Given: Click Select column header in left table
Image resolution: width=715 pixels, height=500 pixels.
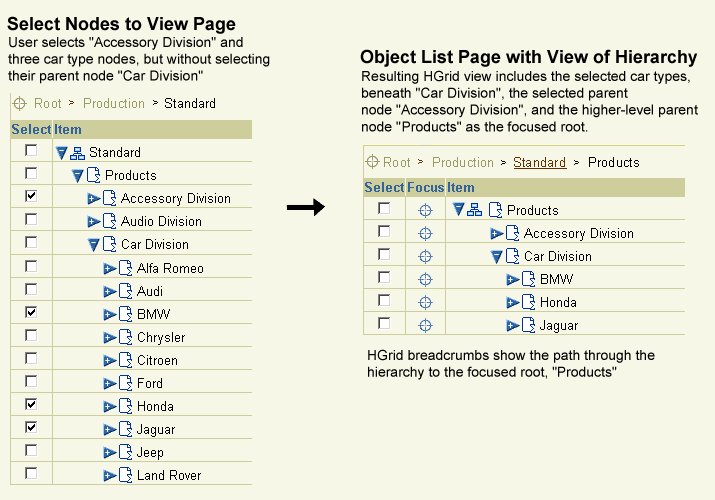Looking at the screenshot, I should click(31, 129).
